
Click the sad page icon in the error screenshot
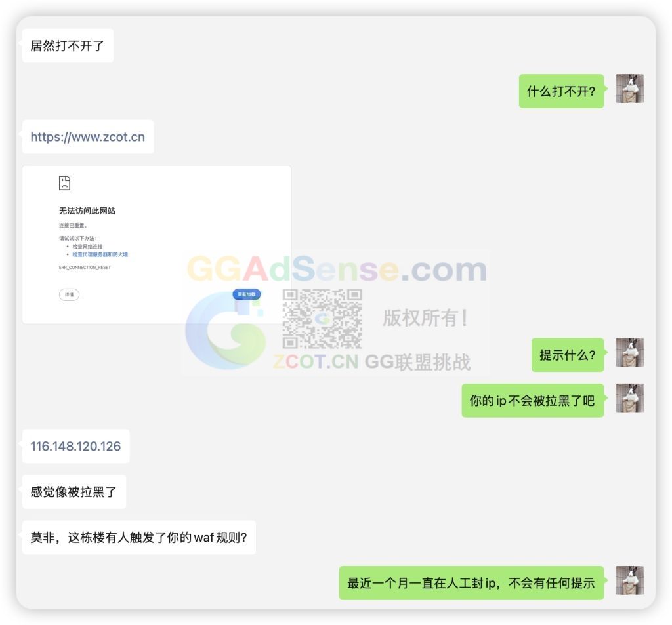[x=64, y=183]
